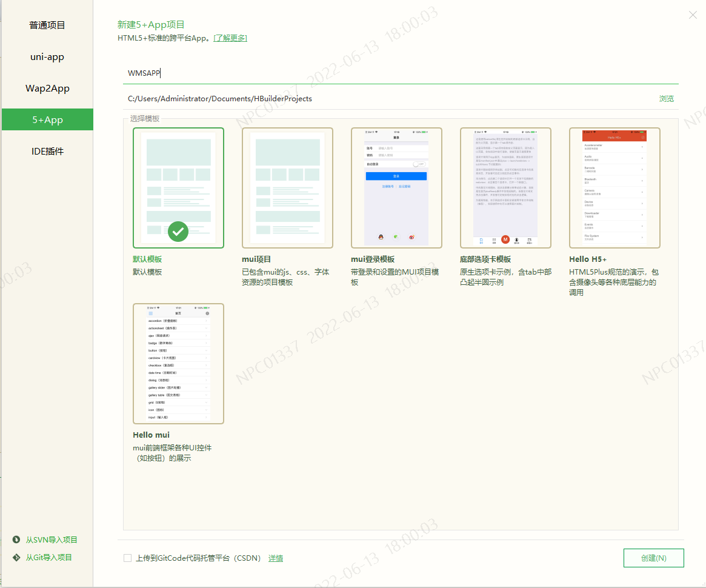Screen dimensions: 706x588
Task: Click the Hello mui title label
Action: click(x=152, y=435)
